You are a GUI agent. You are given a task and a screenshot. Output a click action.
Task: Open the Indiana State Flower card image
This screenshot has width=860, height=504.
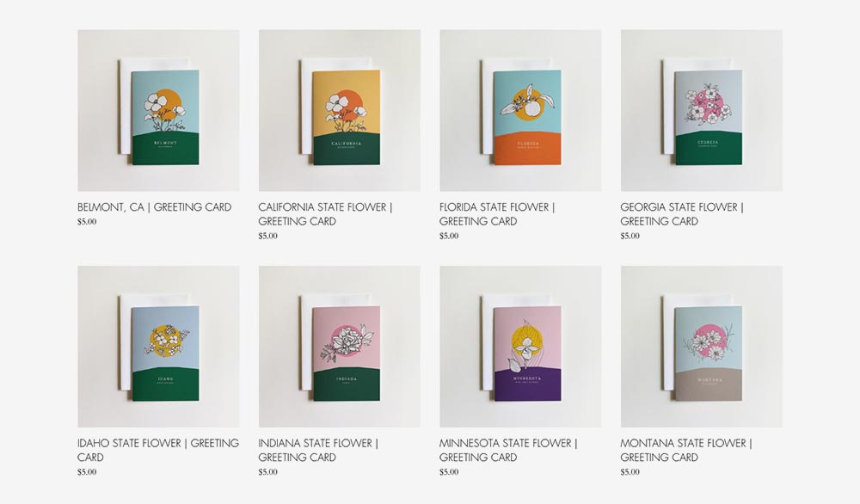click(x=340, y=347)
